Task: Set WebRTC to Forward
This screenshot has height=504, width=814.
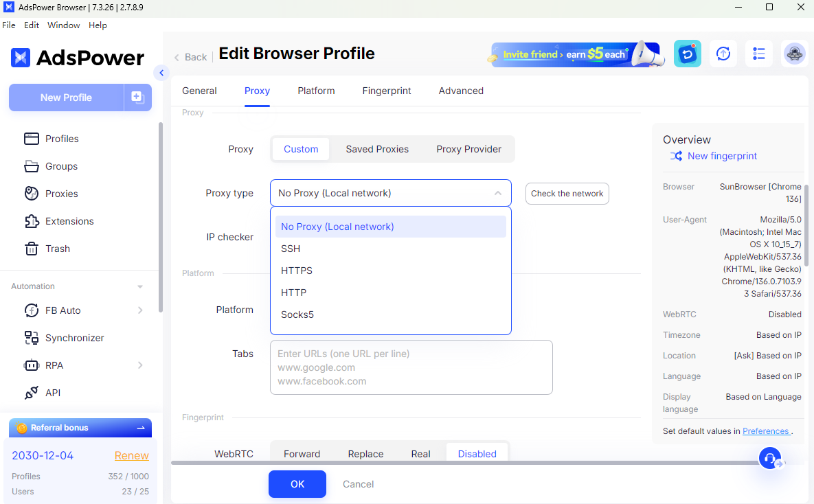Action: coord(302,454)
